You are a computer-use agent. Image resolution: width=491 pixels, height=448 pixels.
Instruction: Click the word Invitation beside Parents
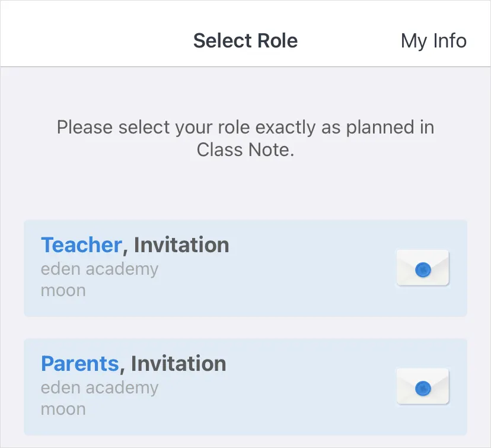[178, 363]
